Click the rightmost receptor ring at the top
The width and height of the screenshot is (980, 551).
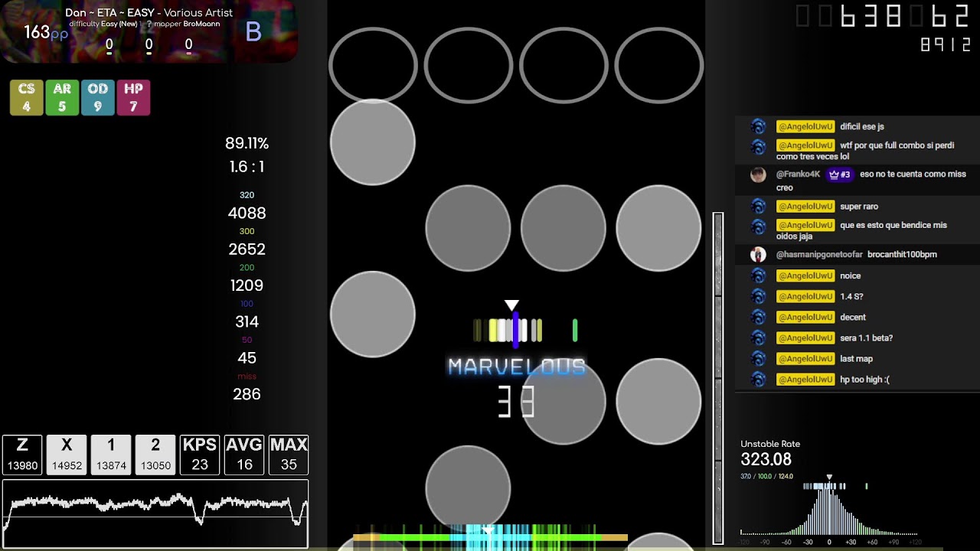(x=658, y=65)
